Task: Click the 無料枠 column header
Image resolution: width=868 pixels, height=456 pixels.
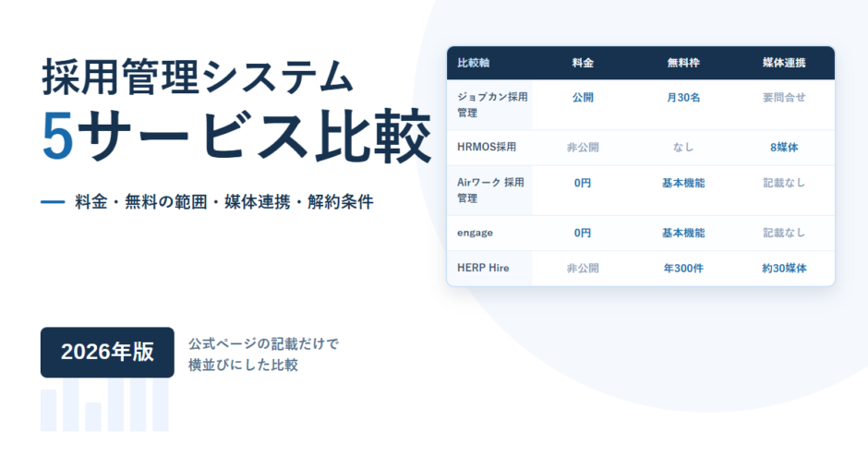Action: (x=683, y=63)
